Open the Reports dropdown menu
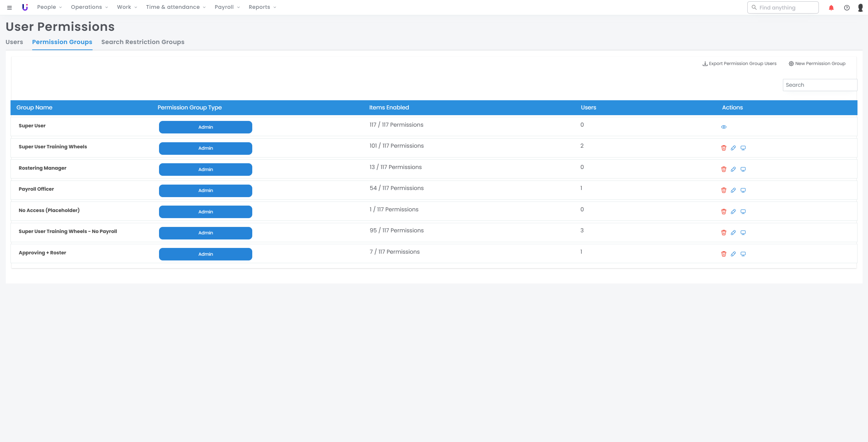Screen dimensions: 868x442 pos(262,7)
